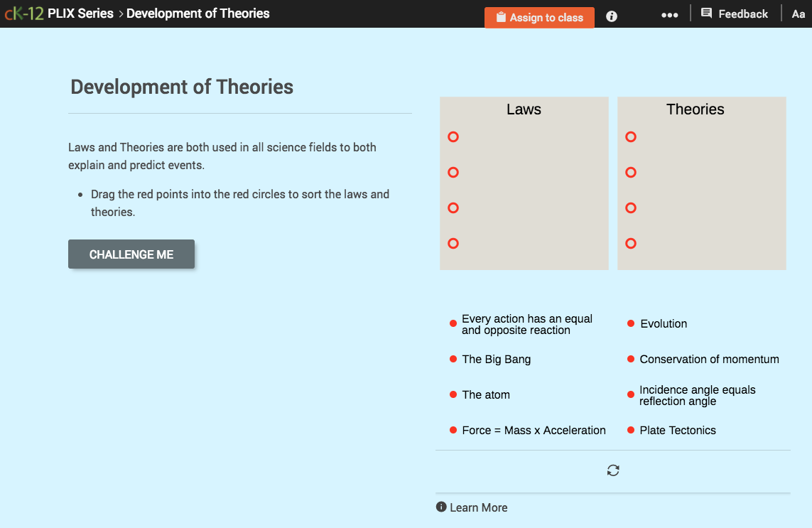Click the CK-12 logo
This screenshot has width=812, height=528.
pos(23,12)
